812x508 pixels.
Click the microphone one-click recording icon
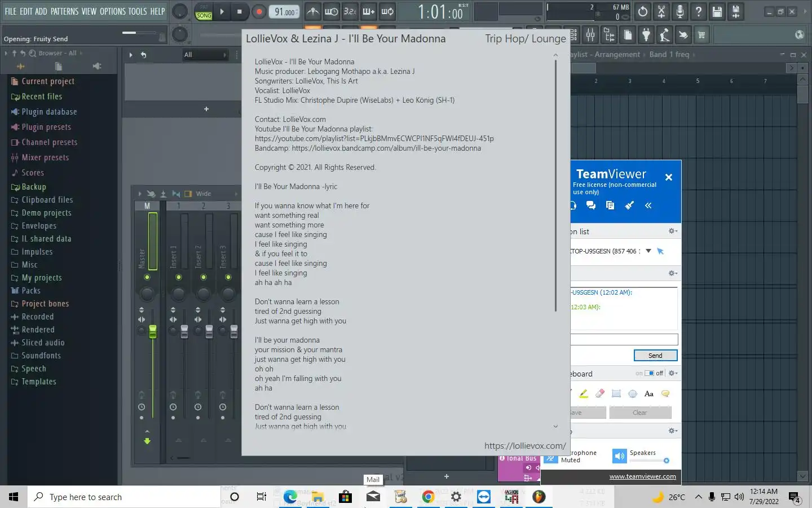680,11
